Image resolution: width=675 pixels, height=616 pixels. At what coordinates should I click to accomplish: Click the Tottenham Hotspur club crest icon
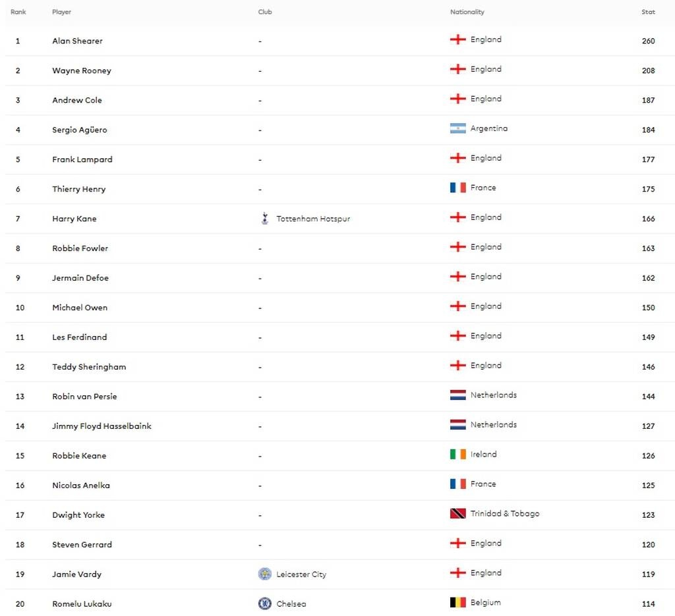point(265,219)
